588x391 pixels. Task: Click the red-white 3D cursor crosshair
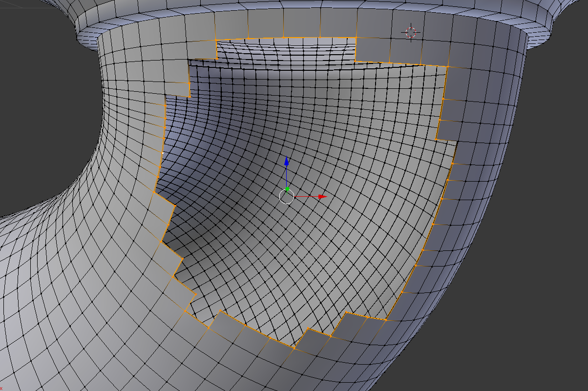[x=411, y=33]
